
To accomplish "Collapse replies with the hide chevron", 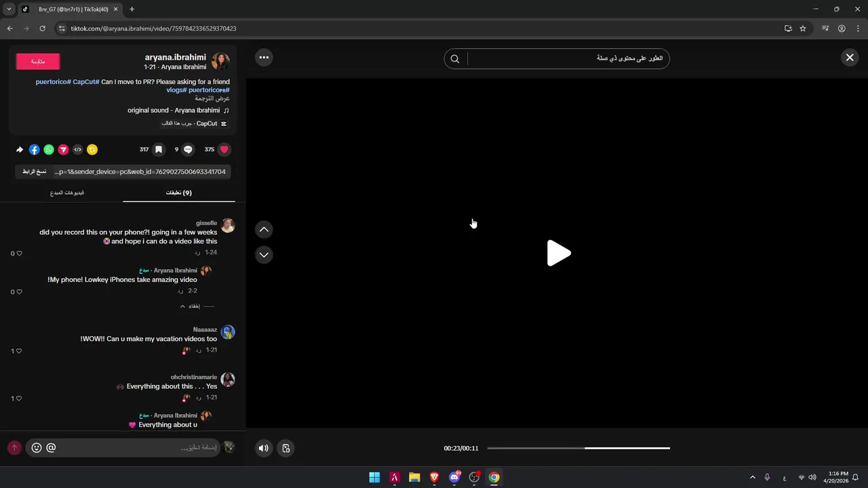I will pos(190,306).
